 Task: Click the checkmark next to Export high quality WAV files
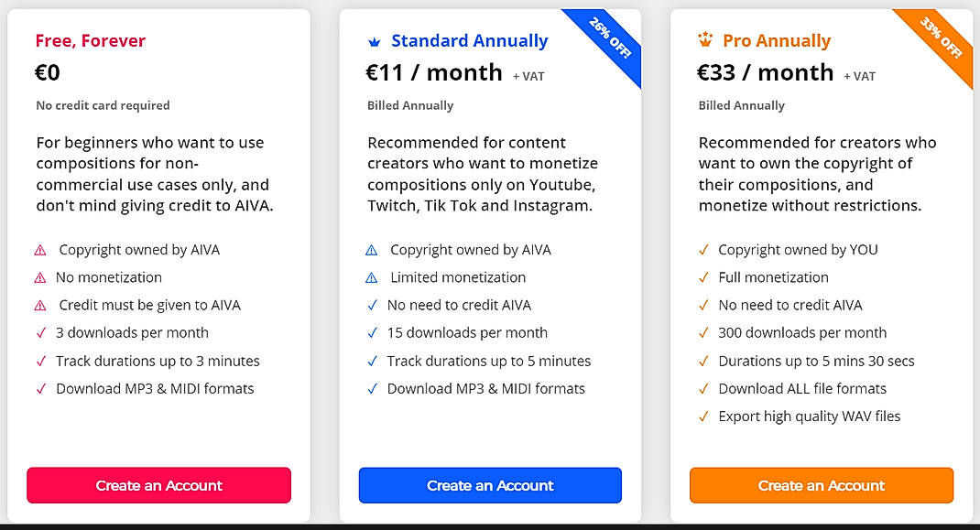pyautogui.click(x=702, y=416)
